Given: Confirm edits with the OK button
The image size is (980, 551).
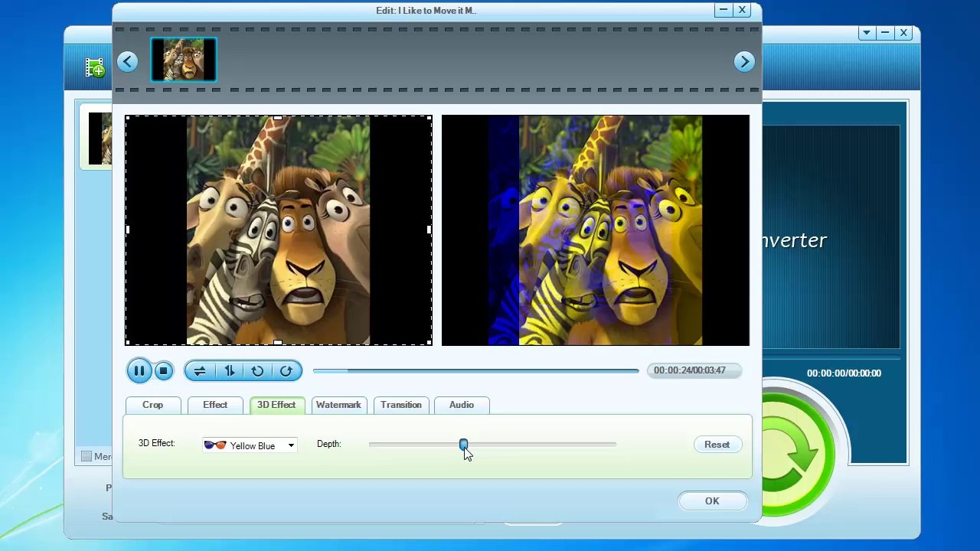Looking at the screenshot, I should click(712, 501).
